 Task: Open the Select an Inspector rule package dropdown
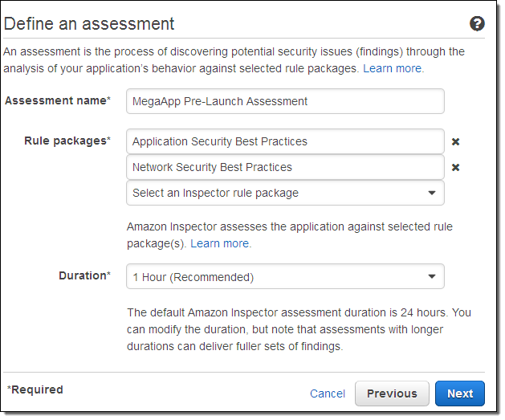285,193
